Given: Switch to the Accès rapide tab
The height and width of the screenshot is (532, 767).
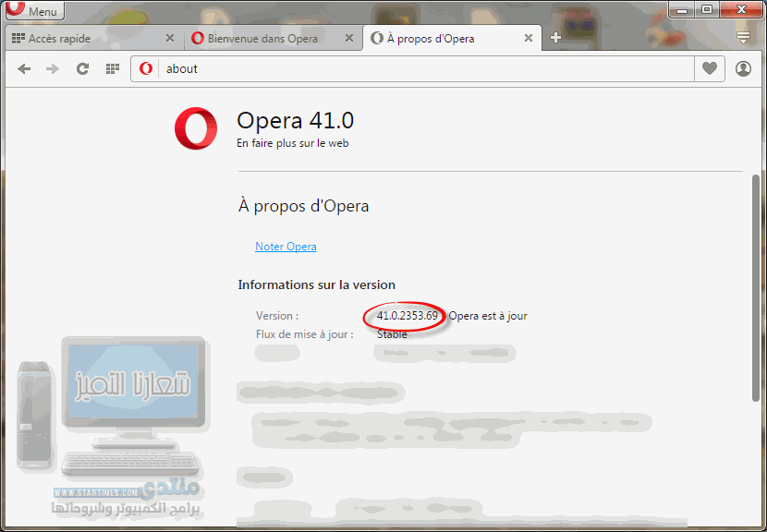Looking at the screenshot, I should coord(92,38).
